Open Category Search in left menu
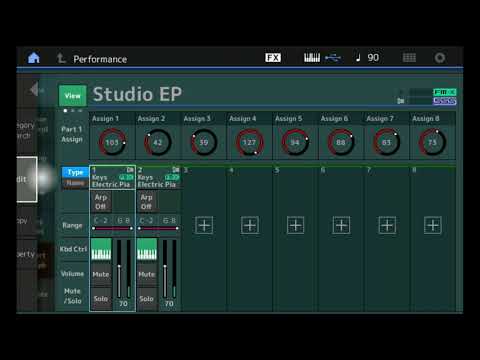 pos(26,130)
